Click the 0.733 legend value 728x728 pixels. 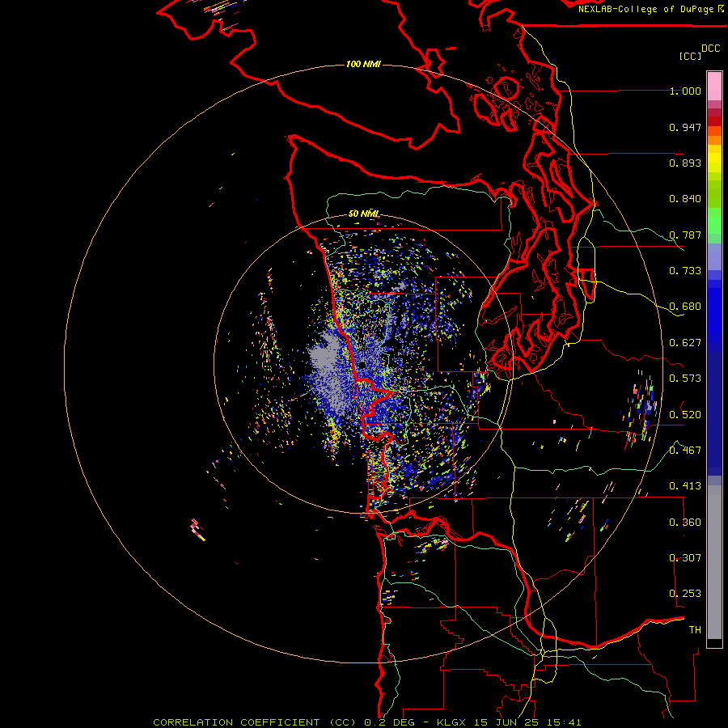[685, 271]
